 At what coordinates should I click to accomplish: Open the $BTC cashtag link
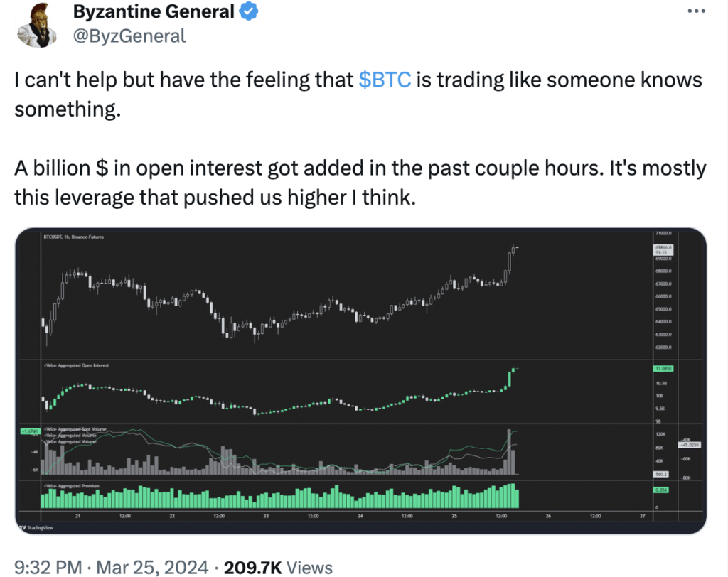[385, 80]
